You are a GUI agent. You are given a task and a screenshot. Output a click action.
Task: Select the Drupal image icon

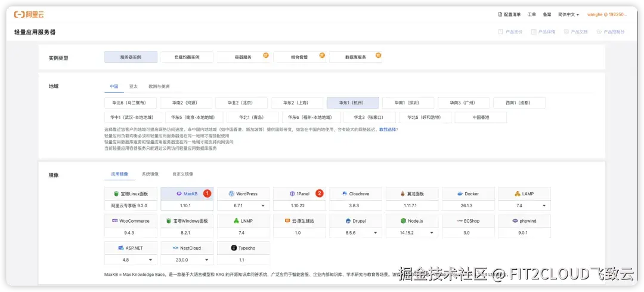pyautogui.click(x=348, y=221)
